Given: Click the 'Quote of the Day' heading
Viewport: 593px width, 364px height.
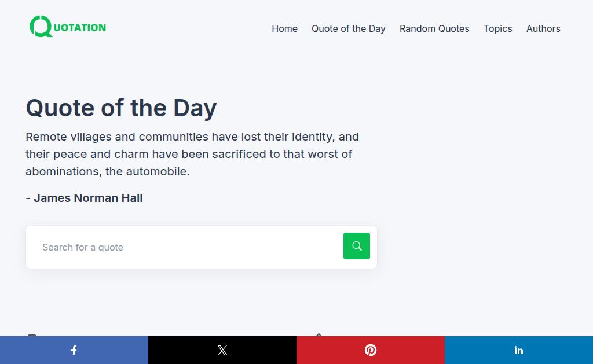Looking at the screenshot, I should pos(121,108).
